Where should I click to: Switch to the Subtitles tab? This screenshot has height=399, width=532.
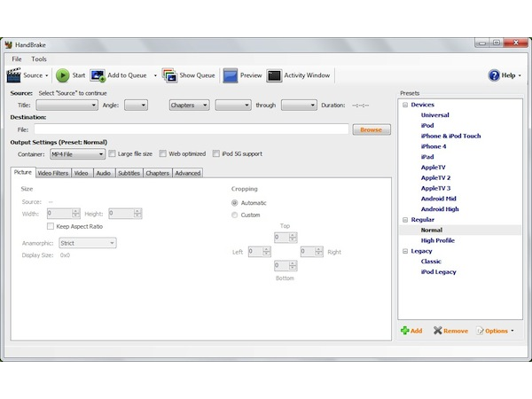click(x=129, y=173)
